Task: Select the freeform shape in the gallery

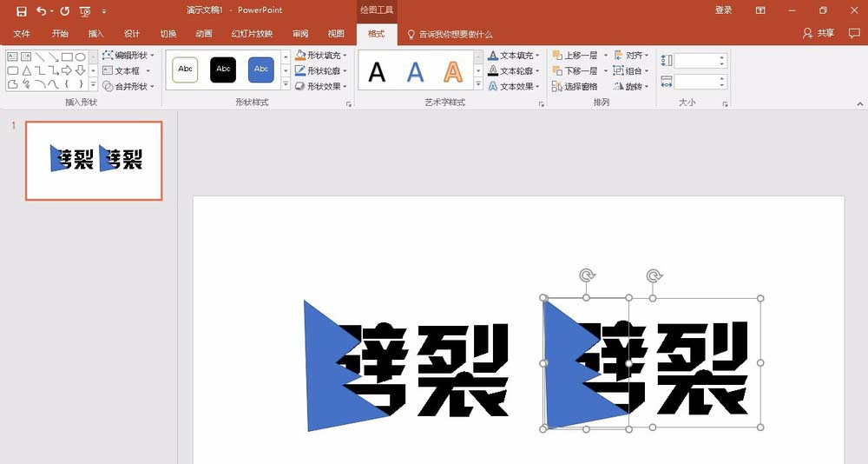Action: 12,84
